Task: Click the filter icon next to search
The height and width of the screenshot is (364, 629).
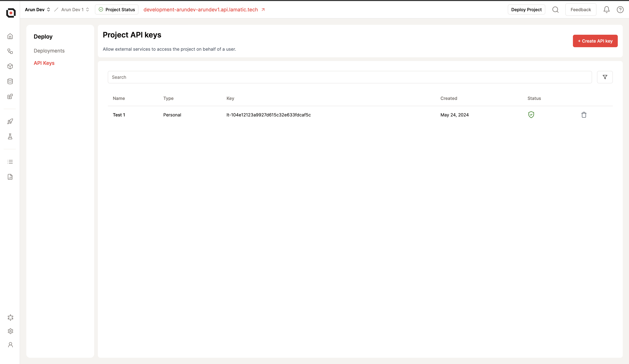Action: [605, 77]
